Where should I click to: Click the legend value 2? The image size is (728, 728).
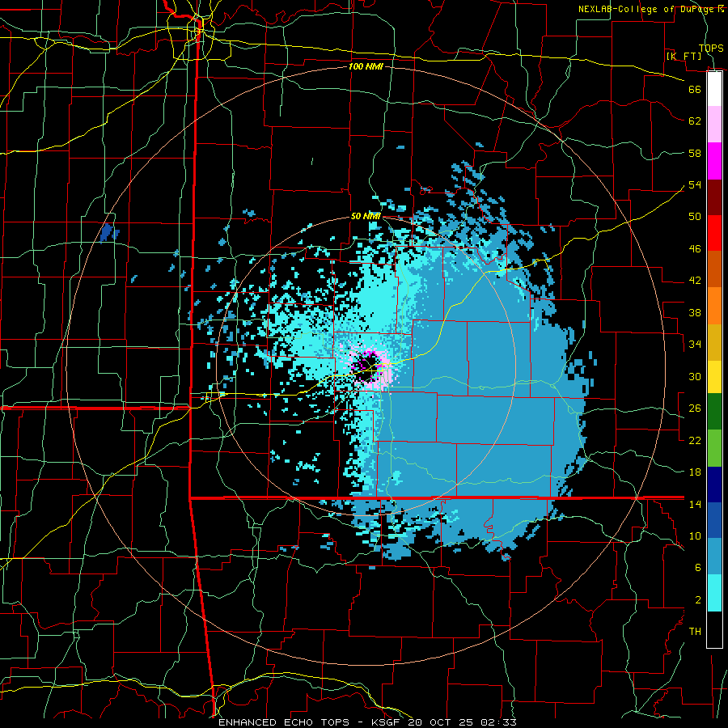coord(697,600)
